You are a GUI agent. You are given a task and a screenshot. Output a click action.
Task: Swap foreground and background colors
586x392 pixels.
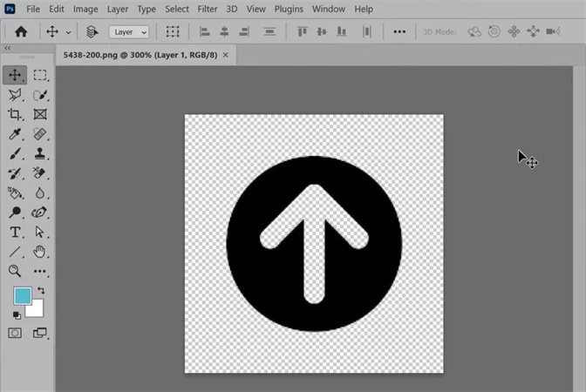tap(40, 290)
